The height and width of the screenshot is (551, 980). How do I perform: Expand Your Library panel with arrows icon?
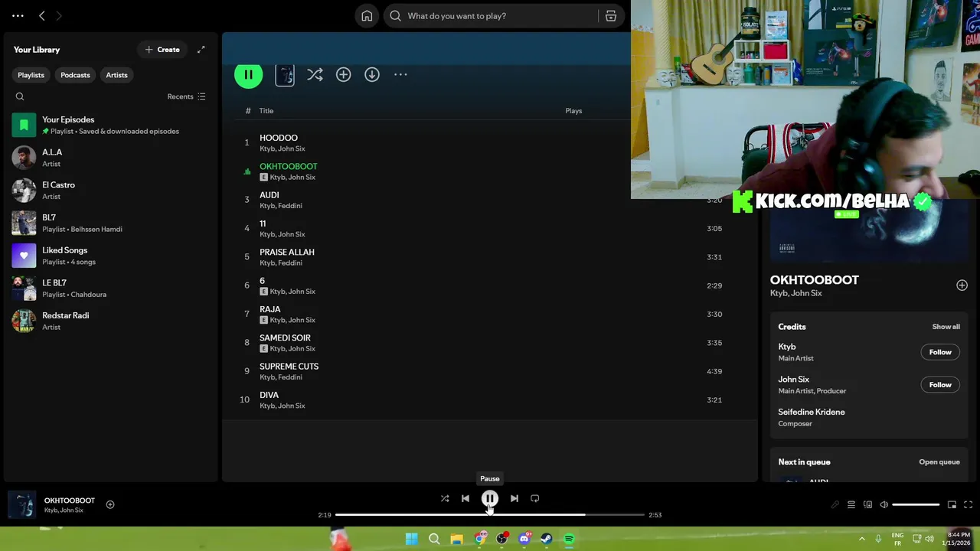pyautogui.click(x=201, y=50)
